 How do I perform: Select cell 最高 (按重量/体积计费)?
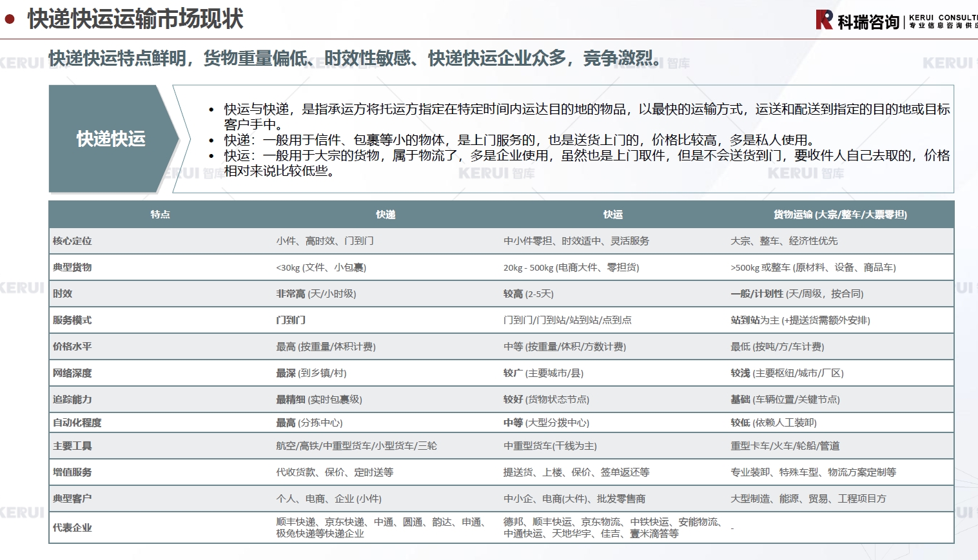(326, 347)
